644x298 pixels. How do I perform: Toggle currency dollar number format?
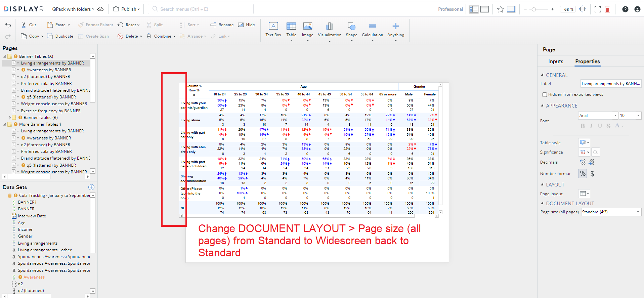click(x=592, y=174)
